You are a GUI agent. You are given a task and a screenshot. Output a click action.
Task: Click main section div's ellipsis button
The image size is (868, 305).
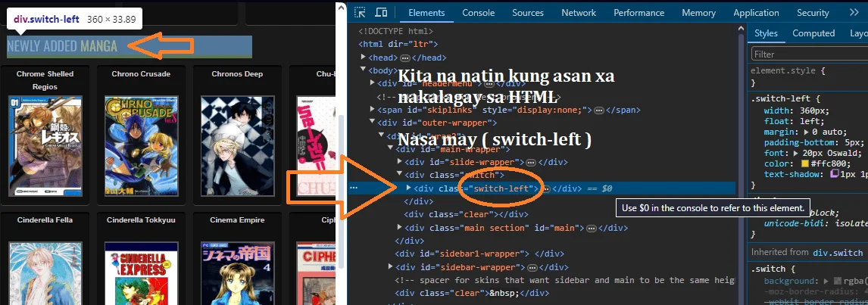tap(591, 228)
